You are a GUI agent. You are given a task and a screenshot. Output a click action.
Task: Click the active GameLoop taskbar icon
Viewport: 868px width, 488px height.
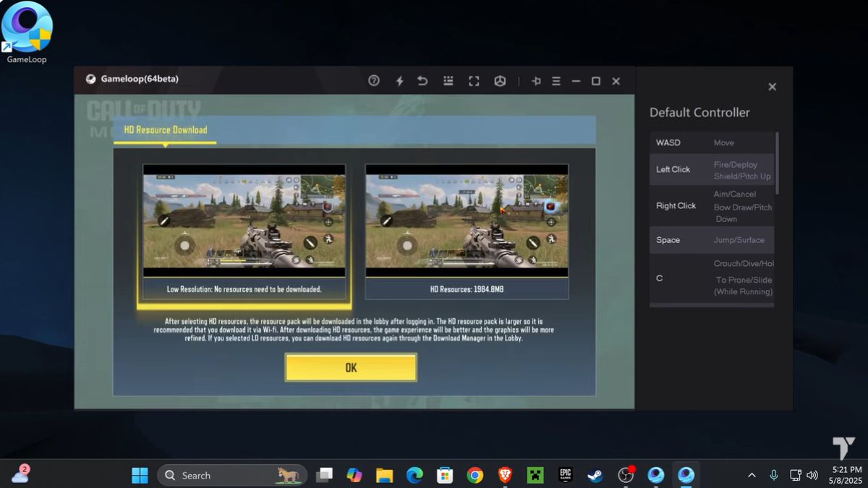686,475
